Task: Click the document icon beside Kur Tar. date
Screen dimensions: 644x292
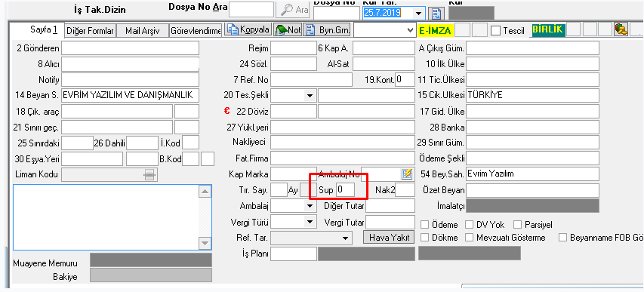Action: pos(436,14)
